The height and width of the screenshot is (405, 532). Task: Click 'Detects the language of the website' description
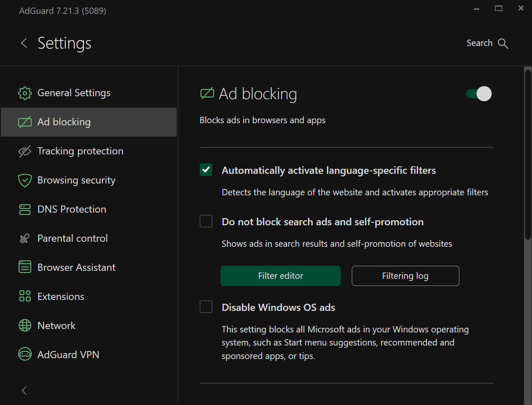point(355,192)
